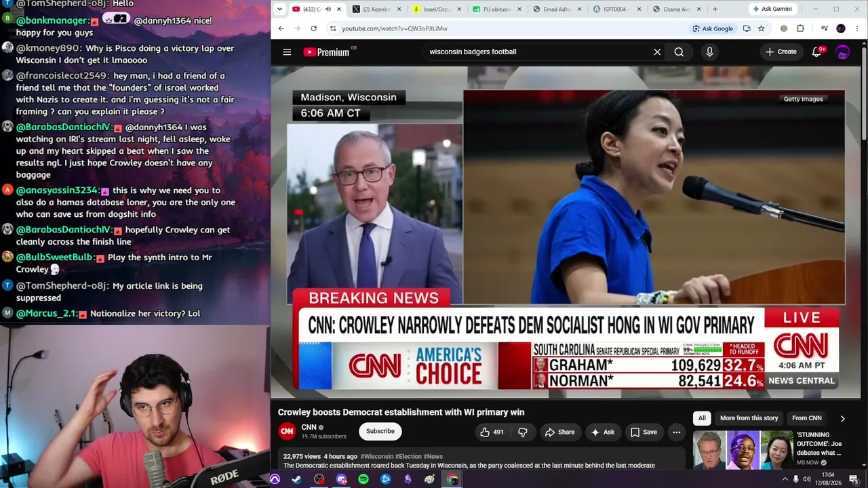Switch to the ISPT0004 browser tab
Viewport: 868px width, 488px height.
coord(616,9)
